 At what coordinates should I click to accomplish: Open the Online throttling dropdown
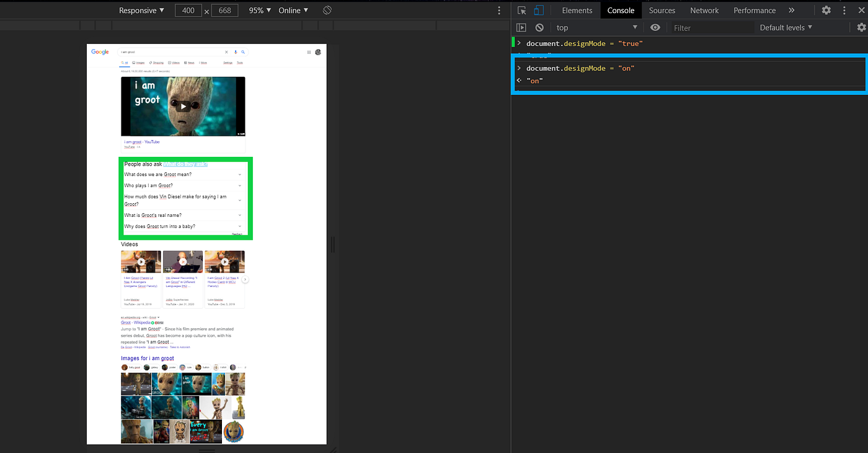[294, 11]
